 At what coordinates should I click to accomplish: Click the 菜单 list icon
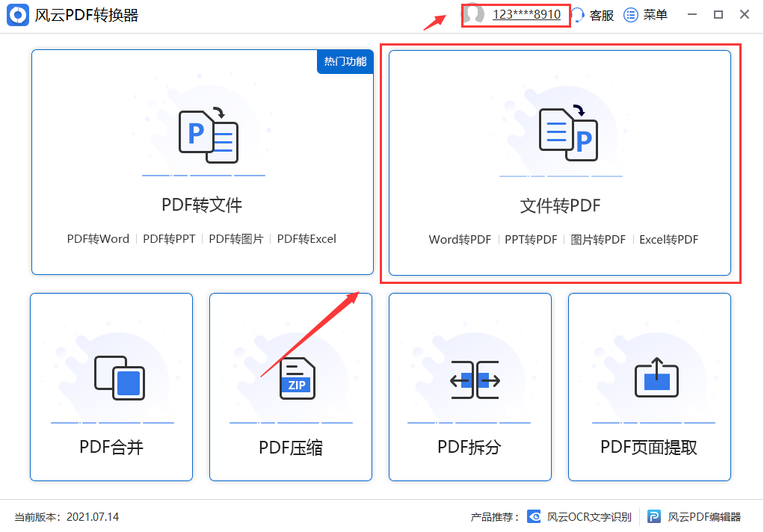[x=631, y=15]
